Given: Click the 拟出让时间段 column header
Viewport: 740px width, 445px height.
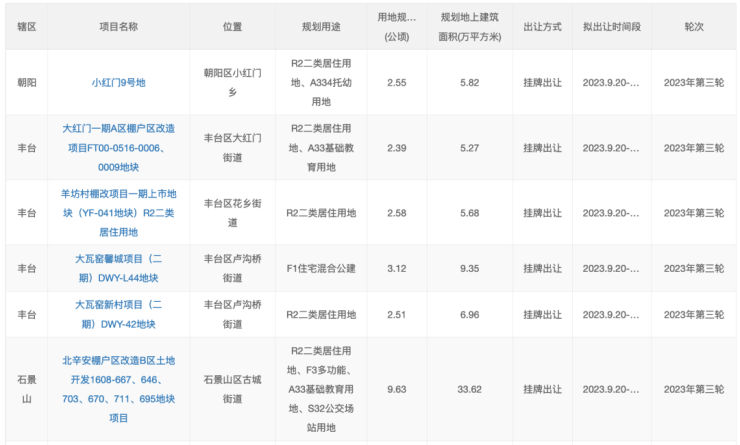Looking at the screenshot, I should pyautogui.click(x=610, y=27).
